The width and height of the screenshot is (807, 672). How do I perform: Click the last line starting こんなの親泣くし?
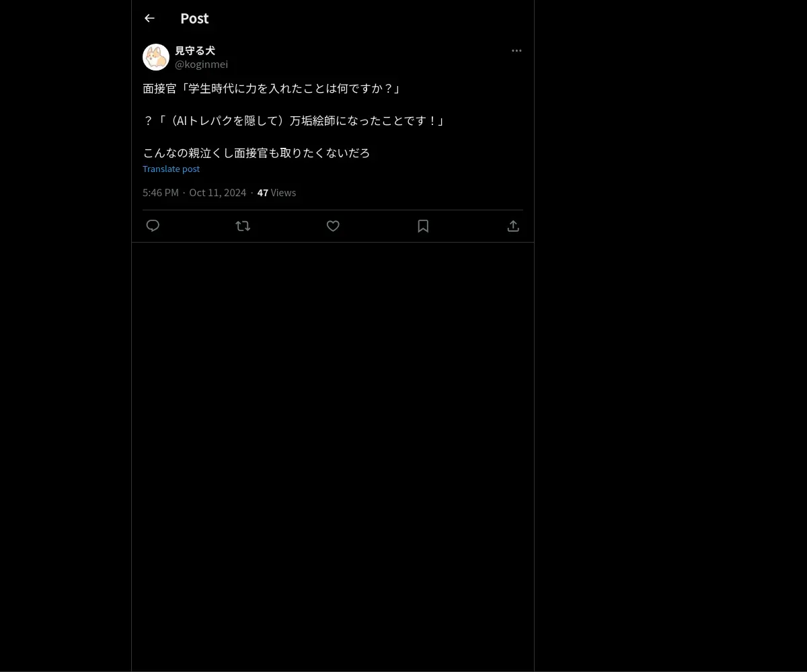point(256,153)
